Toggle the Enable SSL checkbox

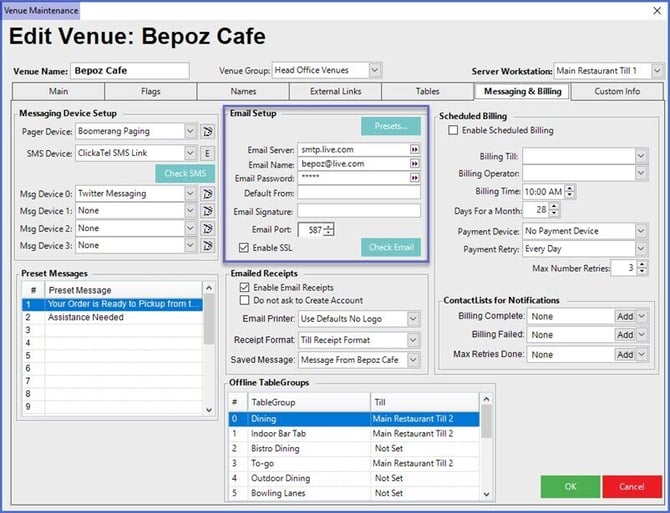click(245, 247)
